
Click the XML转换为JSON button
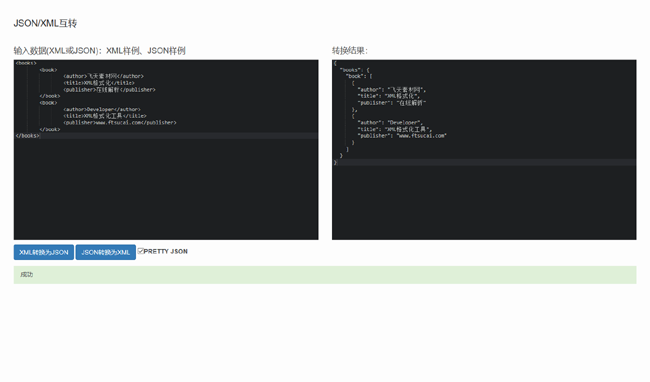tap(44, 252)
